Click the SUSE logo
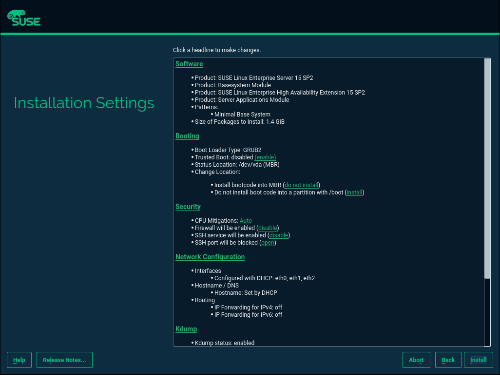 click(24, 18)
